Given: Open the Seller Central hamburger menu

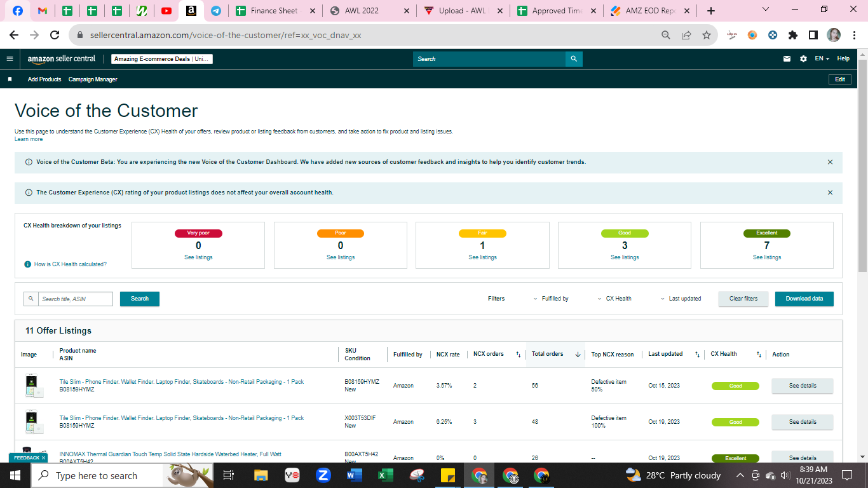Looking at the screenshot, I should [x=10, y=58].
